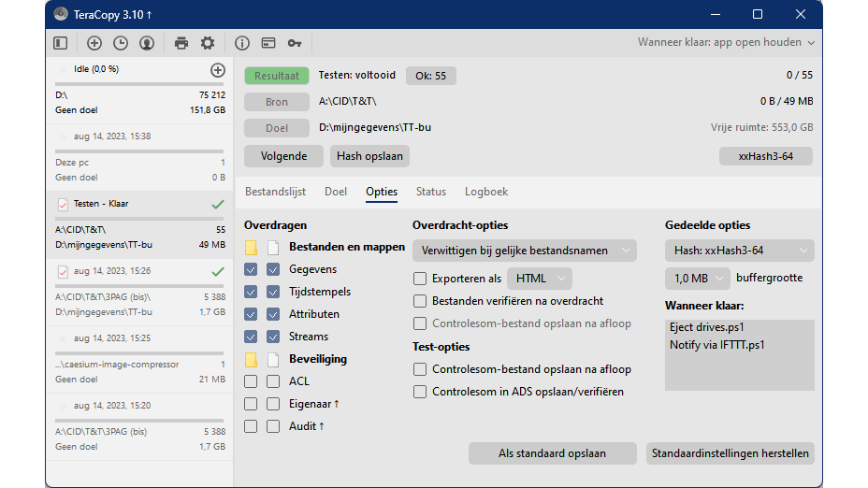Image resolution: width=868 pixels, height=488 pixels.
Task: Click destination path D:\mijngegevens\TT-bu in header
Action: tap(375, 127)
